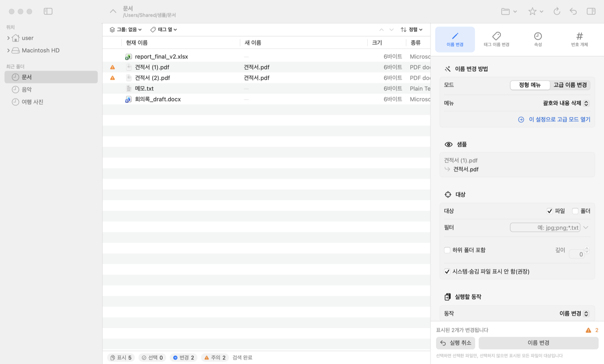This screenshot has height=364, width=604.
Task: Click the 필터 text input field
Action: click(545, 227)
